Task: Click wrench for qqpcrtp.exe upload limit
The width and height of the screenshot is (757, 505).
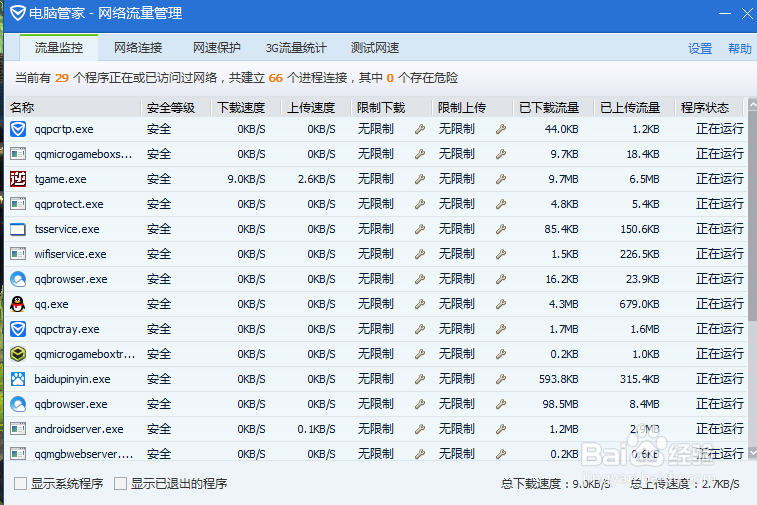Action: 501,129
